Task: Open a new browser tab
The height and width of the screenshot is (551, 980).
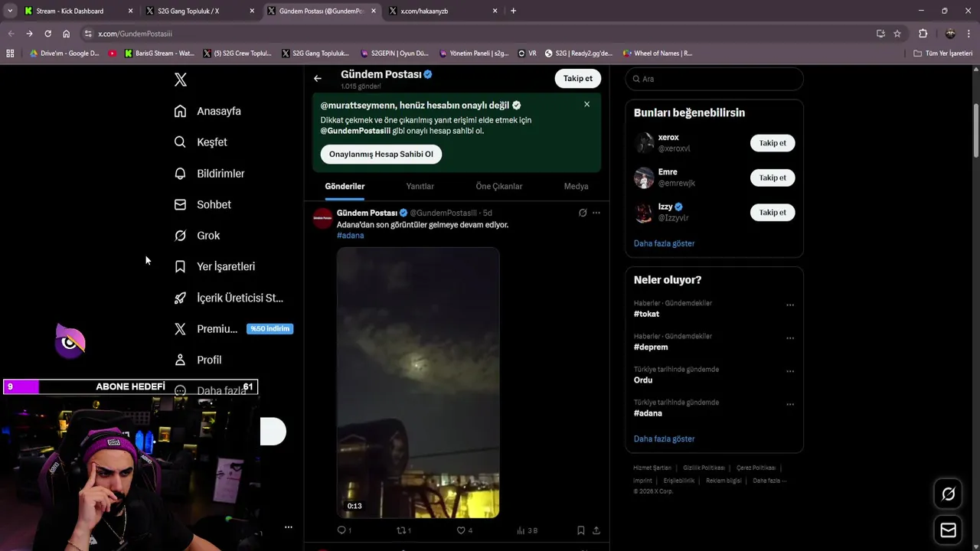Action: pyautogui.click(x=513, y=11)
